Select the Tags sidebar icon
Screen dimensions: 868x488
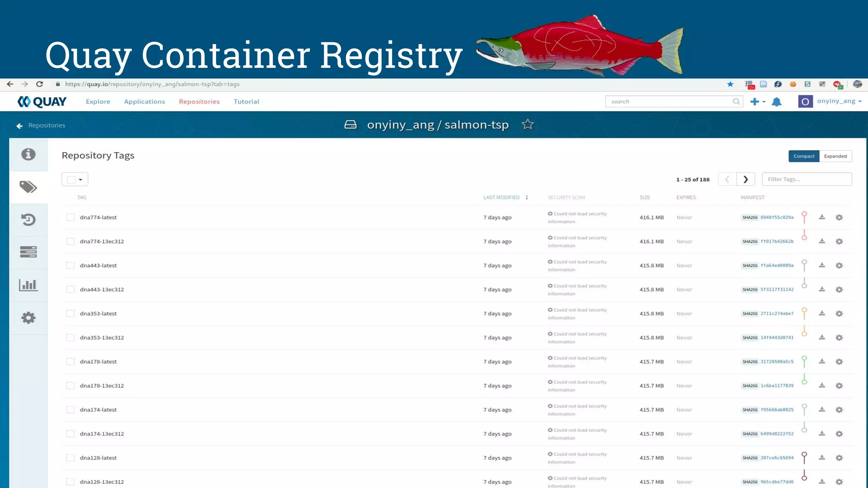pyautogui.click(x=28, y=187)
